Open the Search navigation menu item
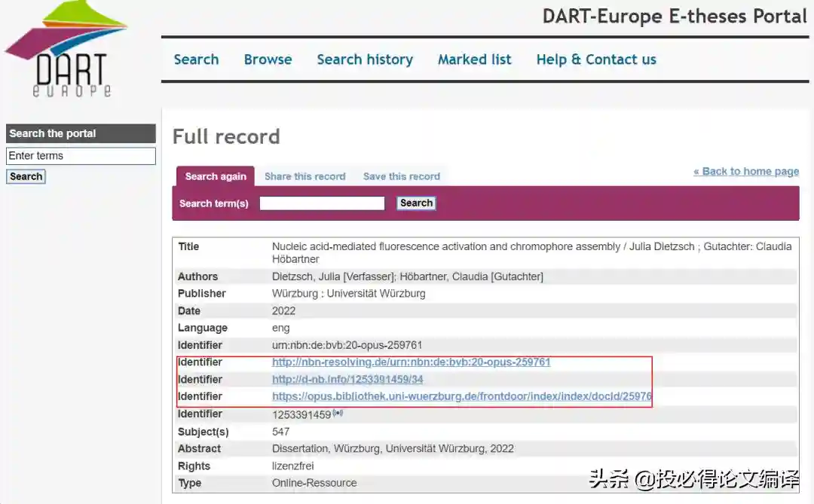 tap(196, 60)
